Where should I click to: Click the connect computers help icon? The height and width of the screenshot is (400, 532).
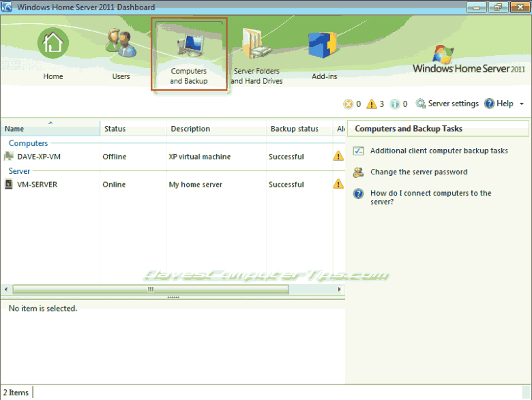(x=358, y=194)
